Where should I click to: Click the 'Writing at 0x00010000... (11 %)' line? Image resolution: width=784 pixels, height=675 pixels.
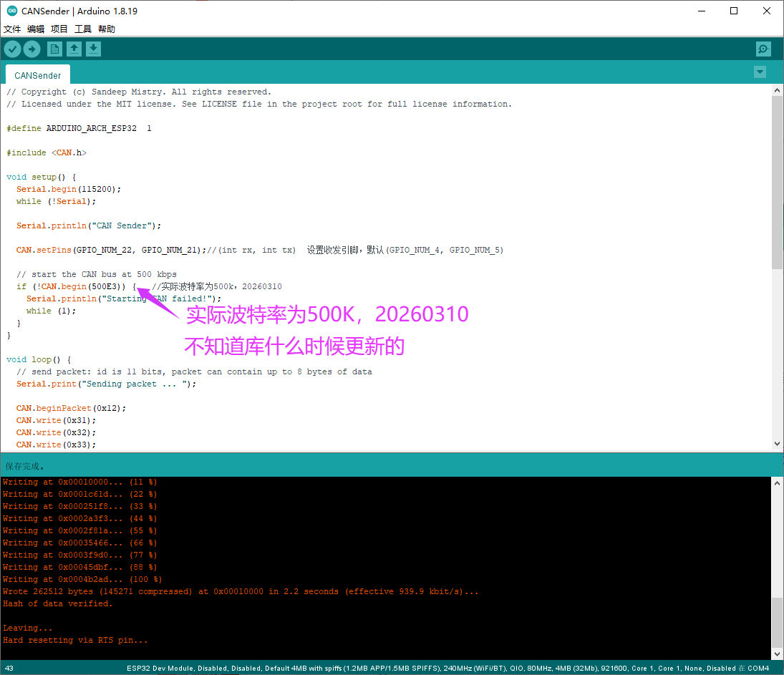[x=80, y=482]
